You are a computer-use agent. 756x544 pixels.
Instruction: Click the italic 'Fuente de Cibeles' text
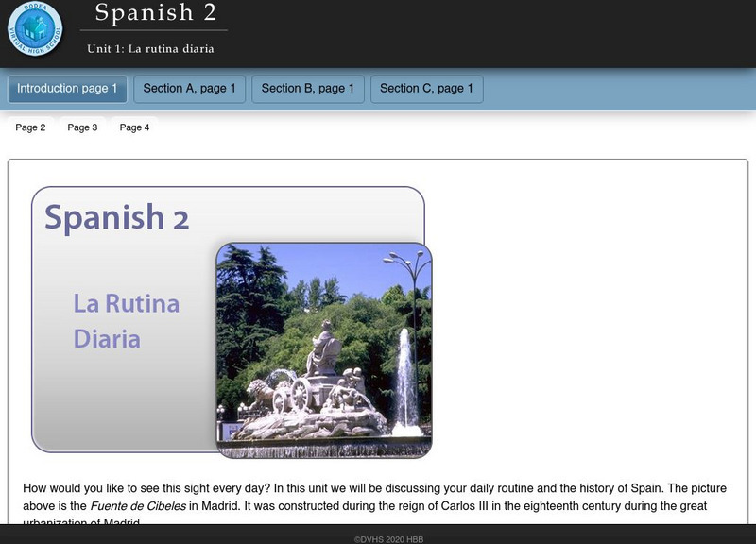pos(138,506)
